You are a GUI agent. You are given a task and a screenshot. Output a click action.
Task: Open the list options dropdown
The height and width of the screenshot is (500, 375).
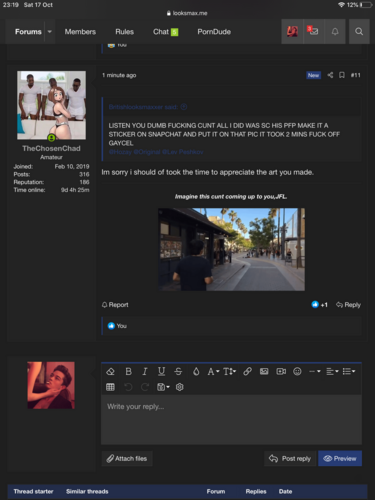349,371
